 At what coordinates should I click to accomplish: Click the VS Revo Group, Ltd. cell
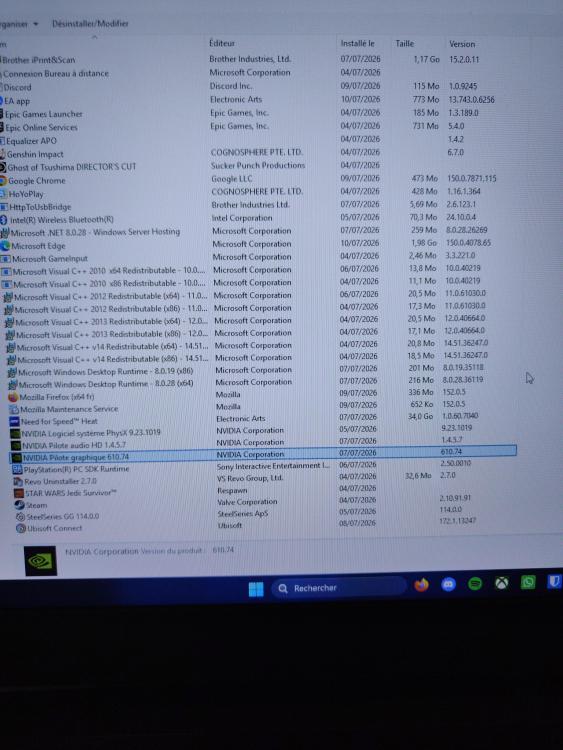(250, 478)
